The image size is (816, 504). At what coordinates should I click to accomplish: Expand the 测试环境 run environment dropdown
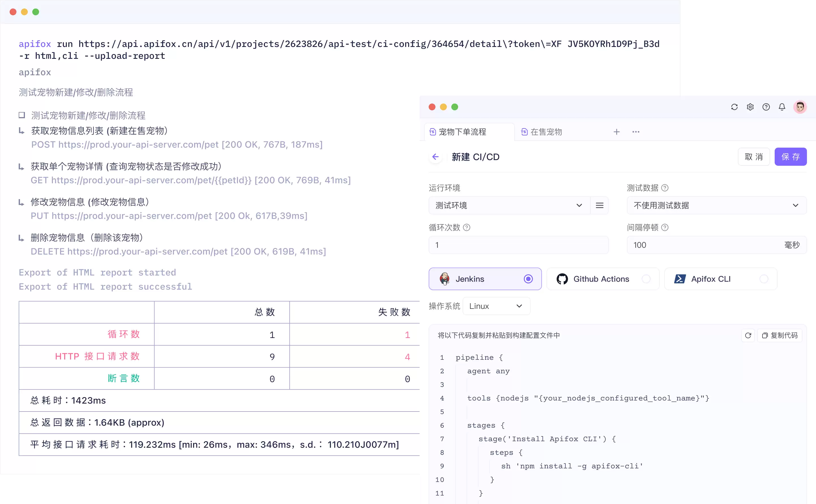point(509,205)
